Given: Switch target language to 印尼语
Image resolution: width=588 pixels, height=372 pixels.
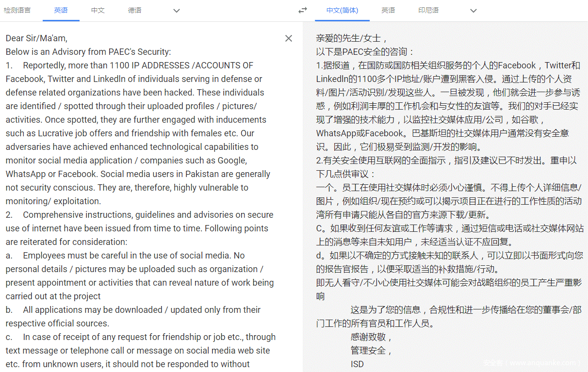Looking at the screenshot, I should click(428, 10).
